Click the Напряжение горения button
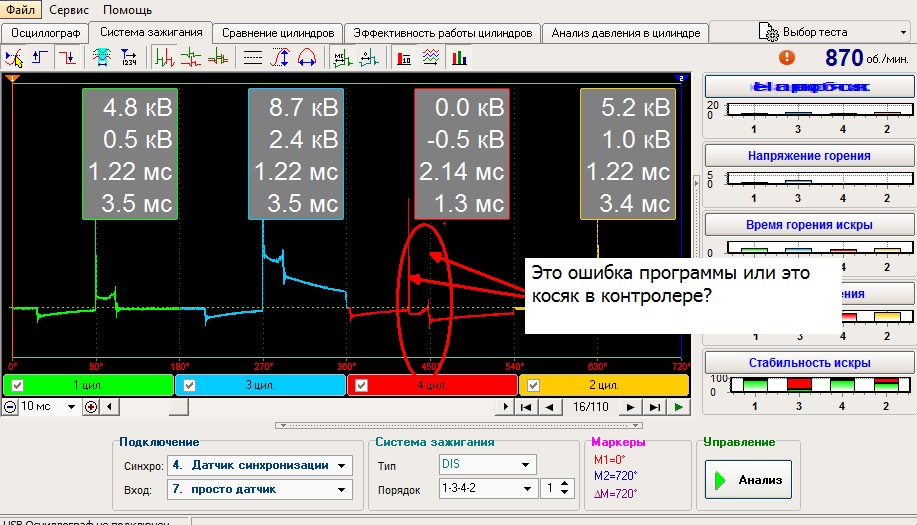The width and height of the screenshot is (917, 525). tap(809, 156)
